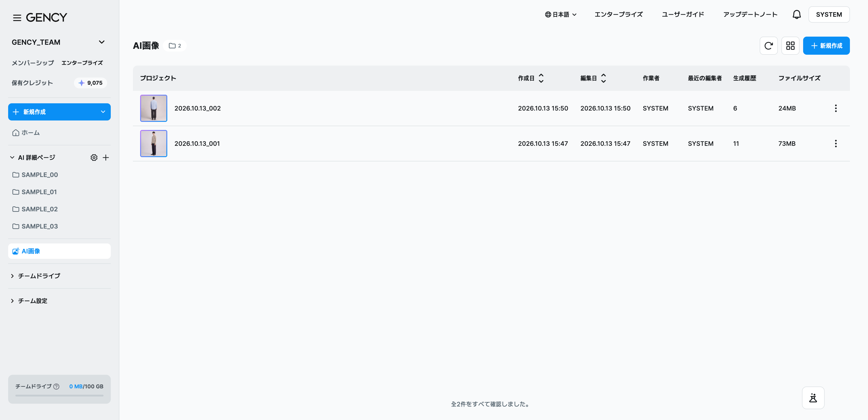Open the sidebar 新規作成 dropdown button
Viewport: 868px width, 420px height.
59,112
